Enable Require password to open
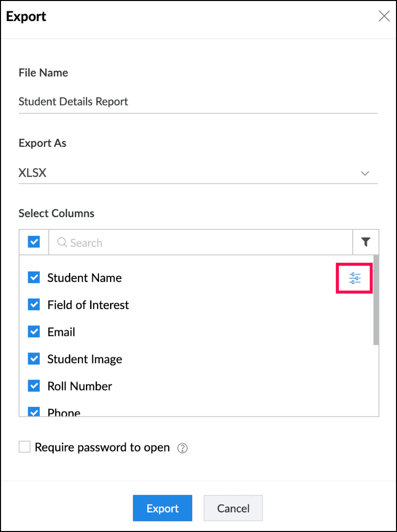Image resolution: width=397 pixels, height=532 pixels. click(25, 447)
